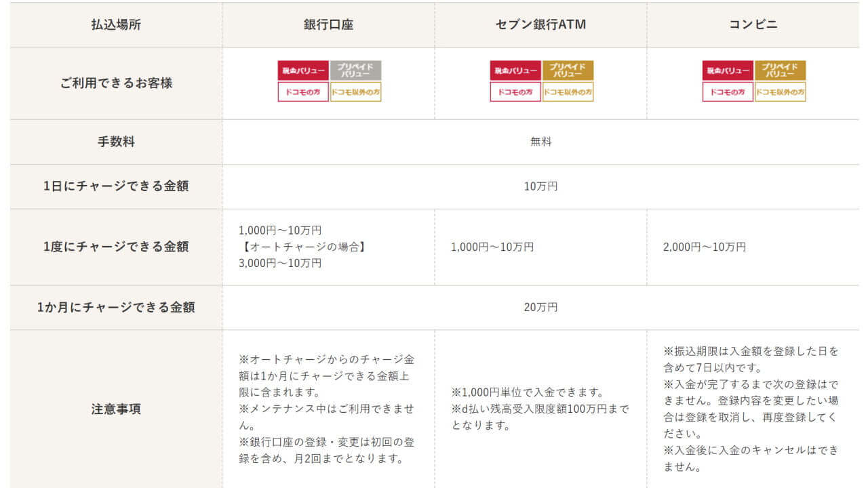The height and width of the screenshot is (488, 868).
Task: Click the ドコモ以外の方 badge in セブン銀行ATM column
Action: pos(568,91)
